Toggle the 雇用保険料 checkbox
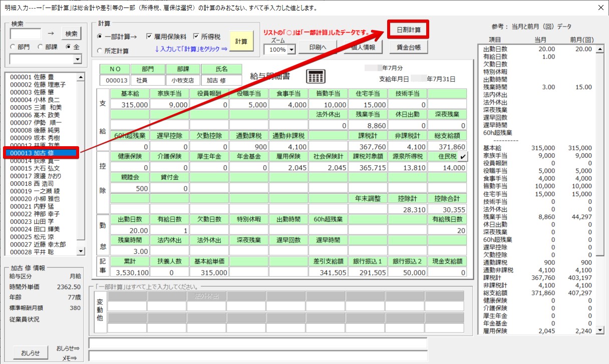This screenshot has height=364, width=609. click(149, 37)
